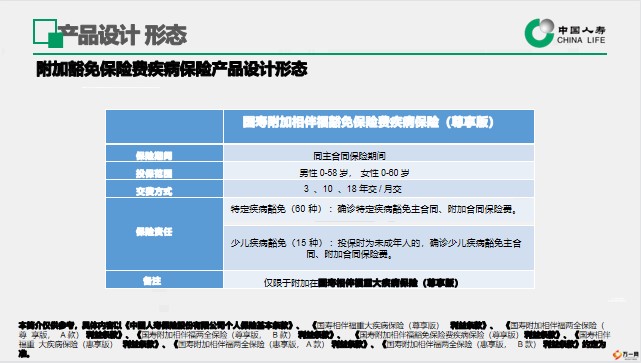This screenshot has width=641, height=363.
Task: Click the 保险期间 row label
Action: (x=164, y=153)
